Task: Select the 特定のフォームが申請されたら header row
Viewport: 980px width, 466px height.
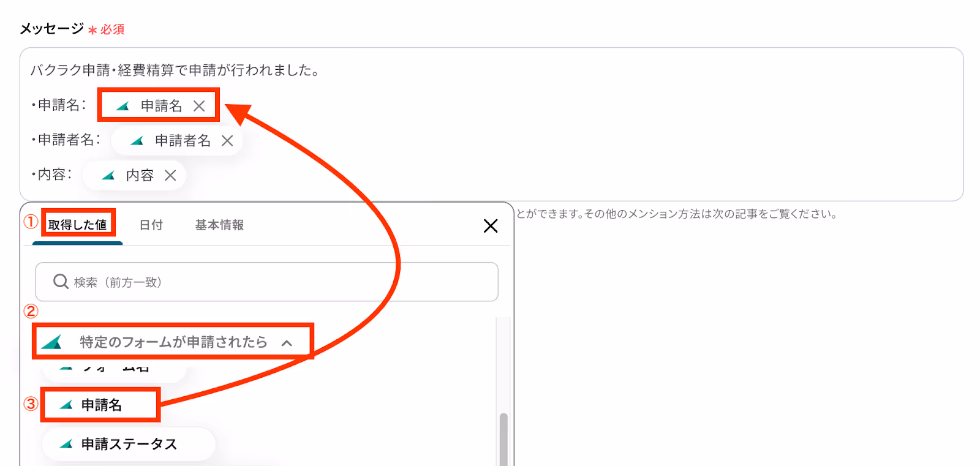Action: pos(173,342)
